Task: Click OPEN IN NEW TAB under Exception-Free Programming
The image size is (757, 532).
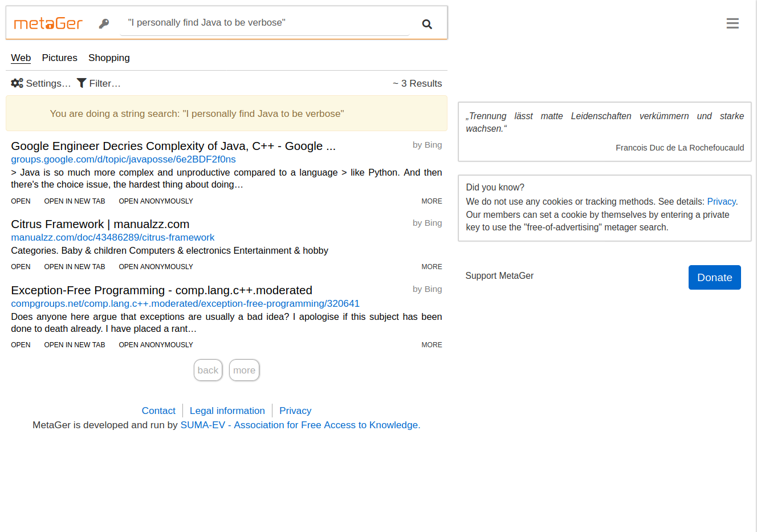Action: [75, 345]
